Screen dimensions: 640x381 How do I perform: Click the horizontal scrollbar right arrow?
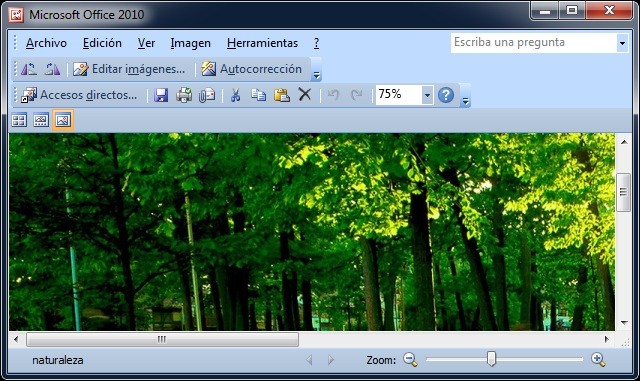607,339
